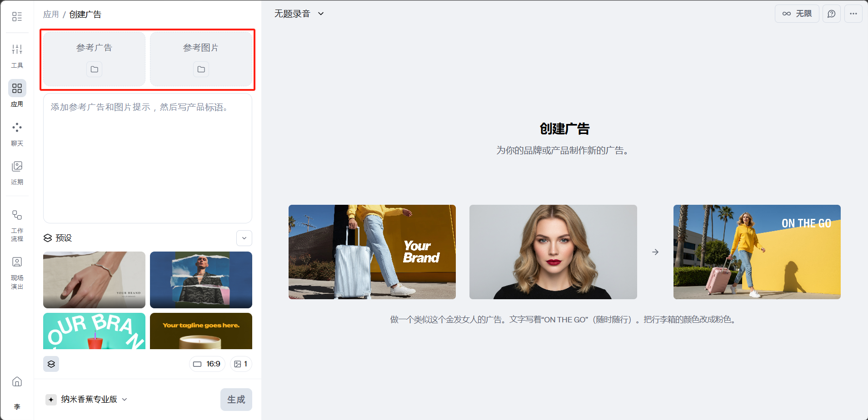The height and width of the screenshot is (420, 868).
Task: Collapse the 预设 presets section chevron
Action: (244, 238)
